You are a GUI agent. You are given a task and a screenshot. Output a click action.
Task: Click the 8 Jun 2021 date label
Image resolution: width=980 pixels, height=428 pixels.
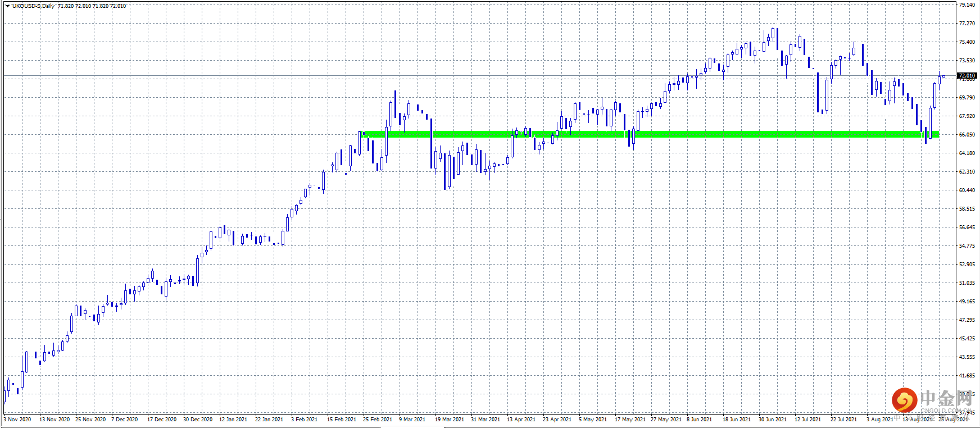pos(700,419)
